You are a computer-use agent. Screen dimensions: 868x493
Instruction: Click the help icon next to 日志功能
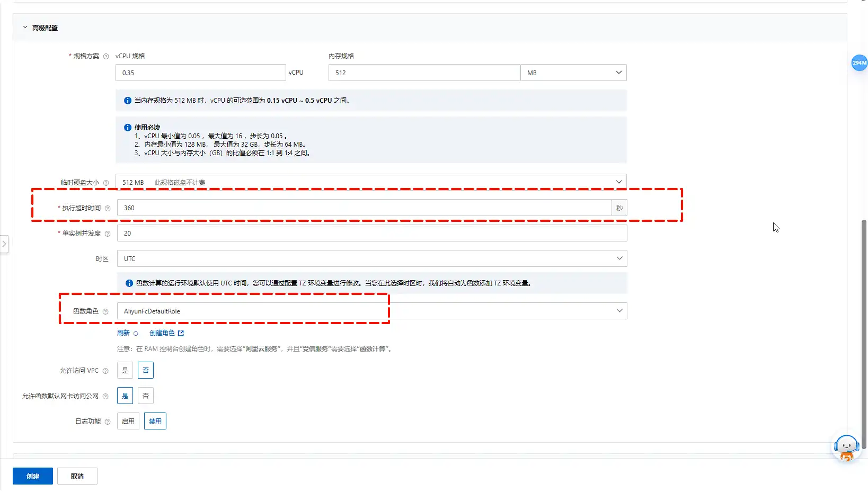(x=108, y=422)
